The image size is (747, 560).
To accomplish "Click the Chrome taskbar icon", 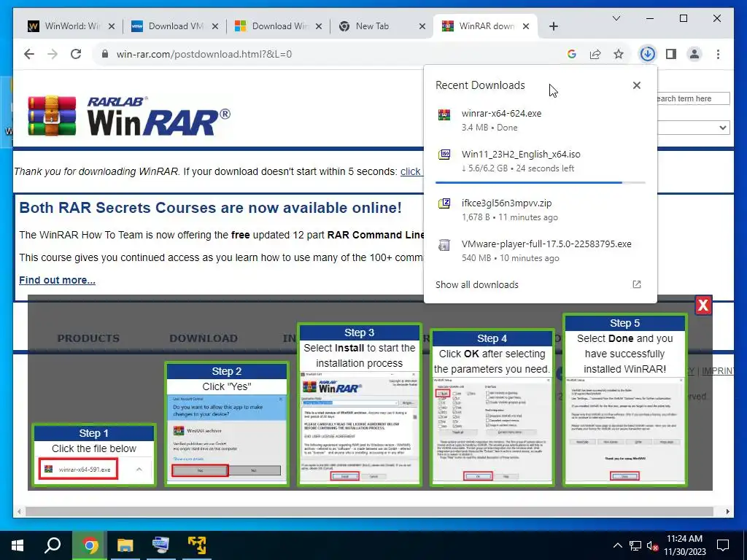I will (90, 545).
